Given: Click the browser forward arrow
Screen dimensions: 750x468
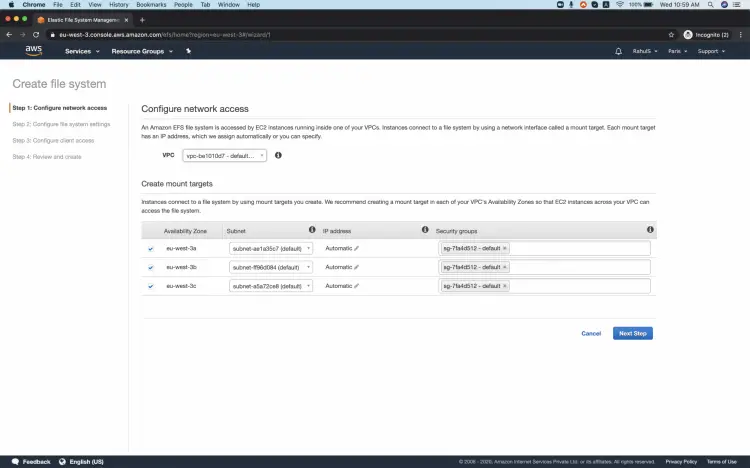Looking at the screenshot, I should [22, 34].
